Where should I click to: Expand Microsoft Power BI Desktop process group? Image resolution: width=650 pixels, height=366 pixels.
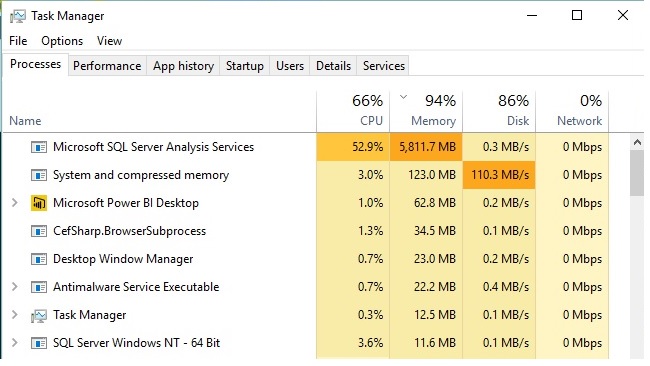tap(15, 203)
